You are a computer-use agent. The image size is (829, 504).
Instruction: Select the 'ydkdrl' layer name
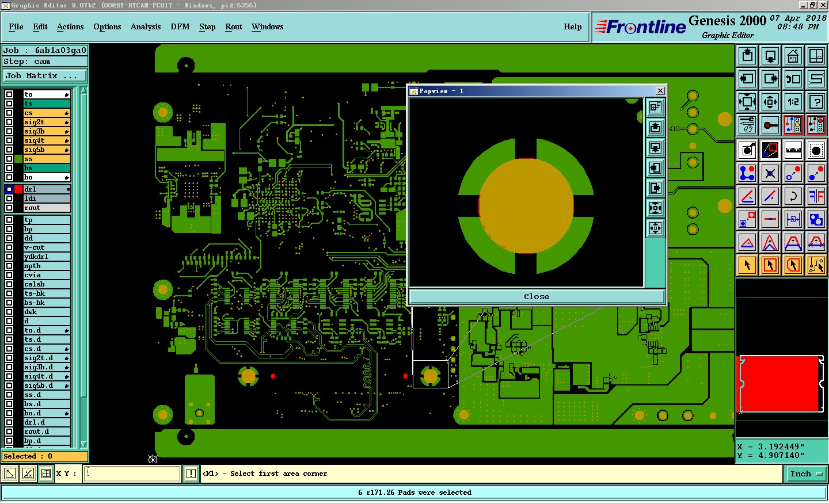46,257
